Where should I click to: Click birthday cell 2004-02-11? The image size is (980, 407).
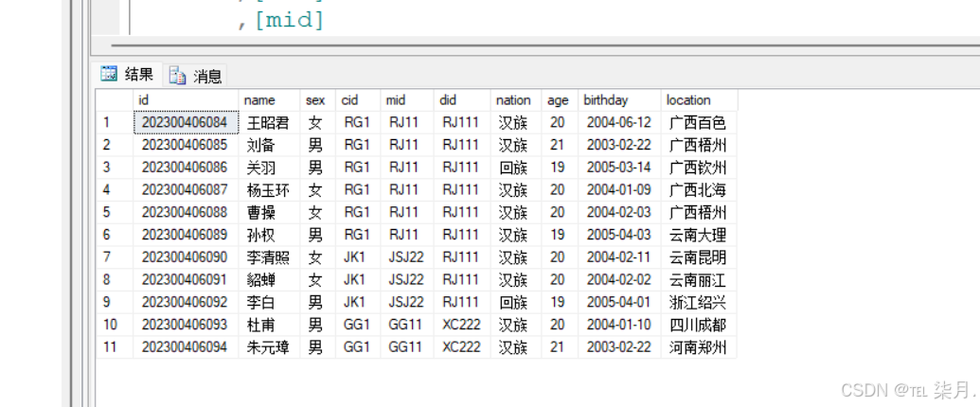click(619, 257)
